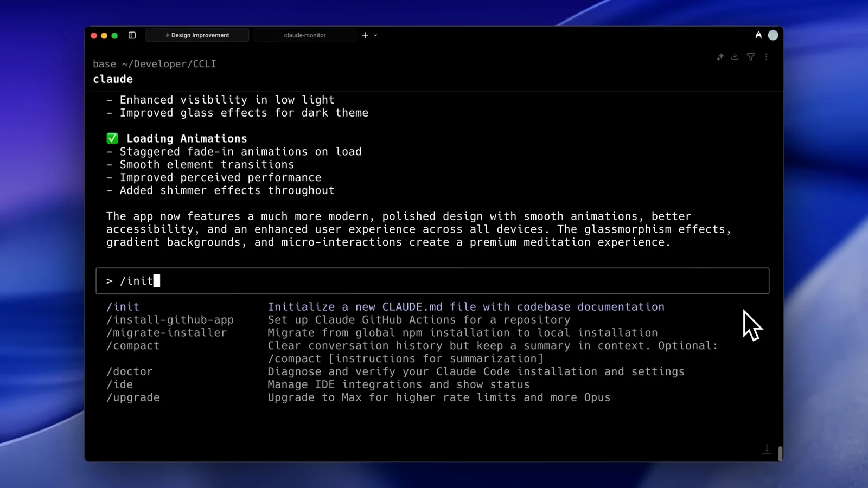Open the block's three-dot more menu
Screen dimensions: 868x488
pos(767,57)
